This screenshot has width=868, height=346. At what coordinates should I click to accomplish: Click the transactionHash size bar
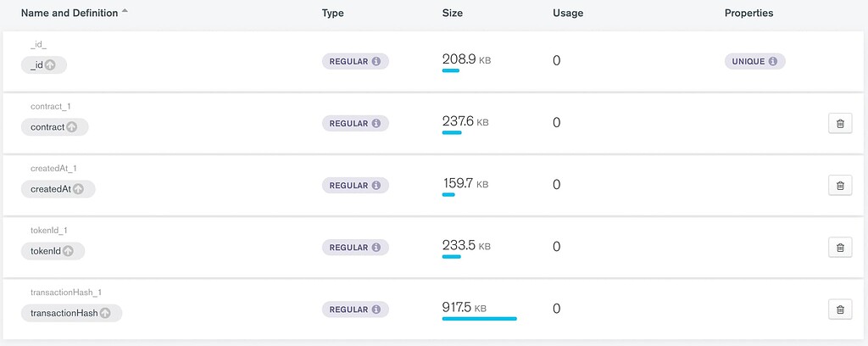pos(479,319)
